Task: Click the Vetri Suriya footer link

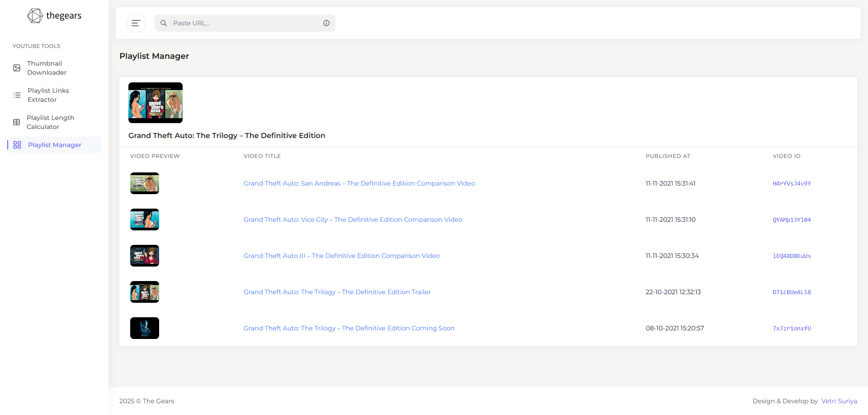Action: tap(839, 401)
